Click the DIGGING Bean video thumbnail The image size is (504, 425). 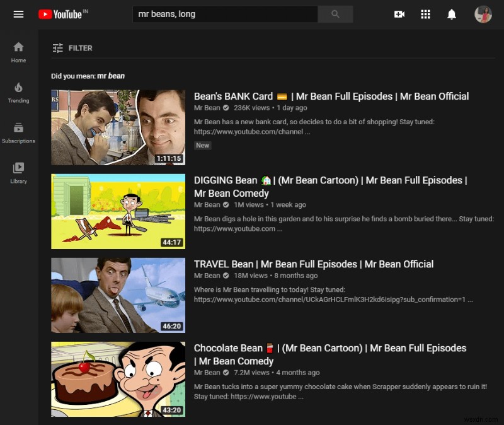pos(118,211)
